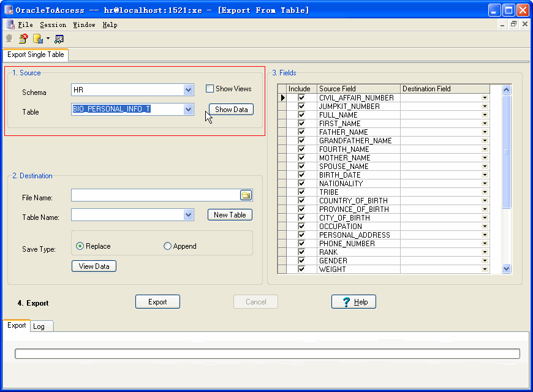
Task: Open the source Table dropdown arrow
Action: point(188,110)
